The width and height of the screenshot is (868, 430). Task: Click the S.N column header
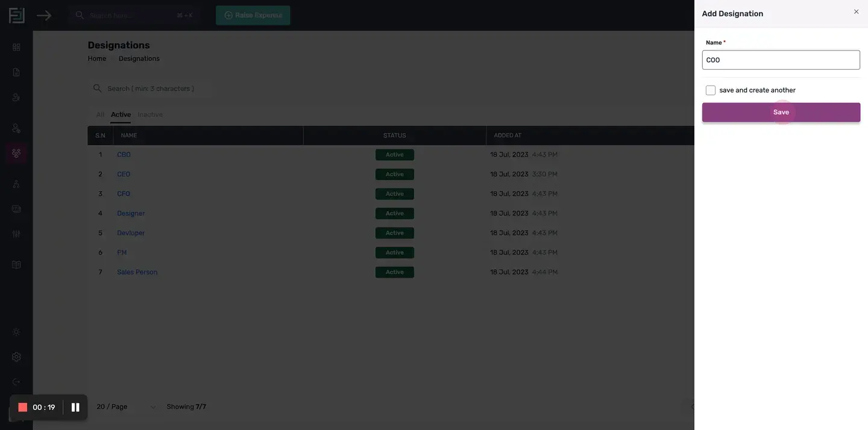coord(100,136)
